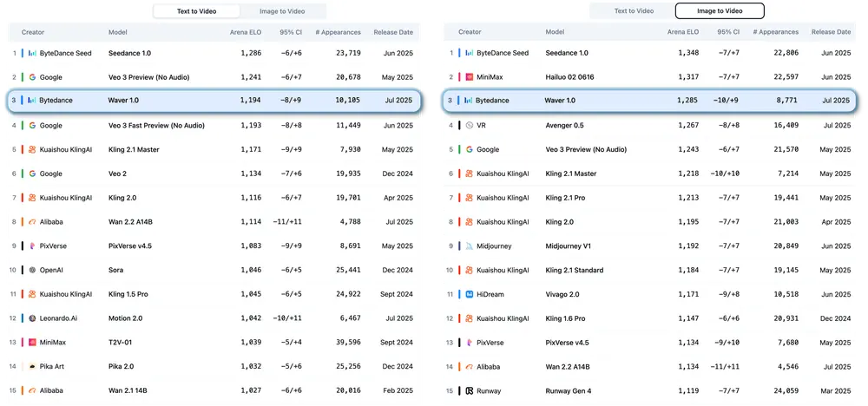
Task: Select the active Image to Video tab on right
Action: pos(720,11)
